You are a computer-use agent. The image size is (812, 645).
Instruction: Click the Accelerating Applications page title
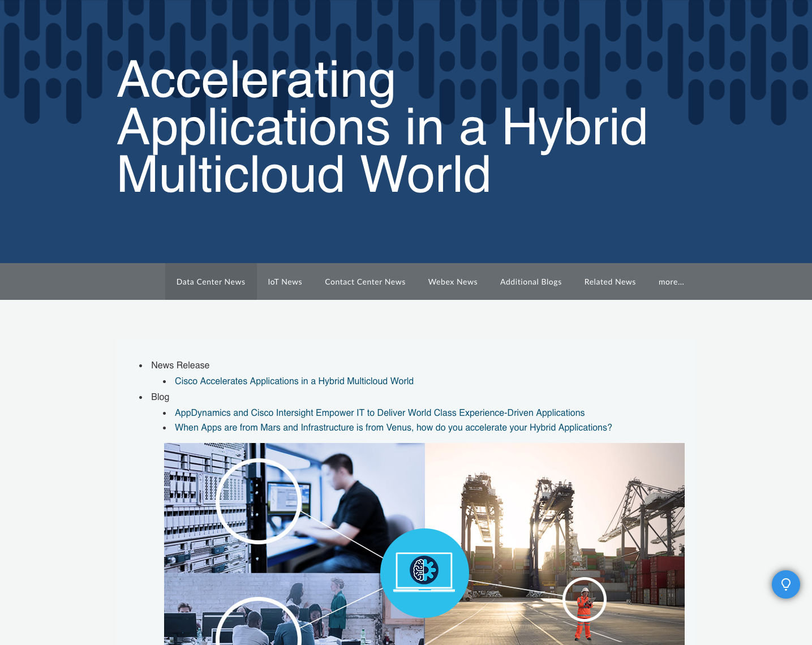tap(382, 127)
